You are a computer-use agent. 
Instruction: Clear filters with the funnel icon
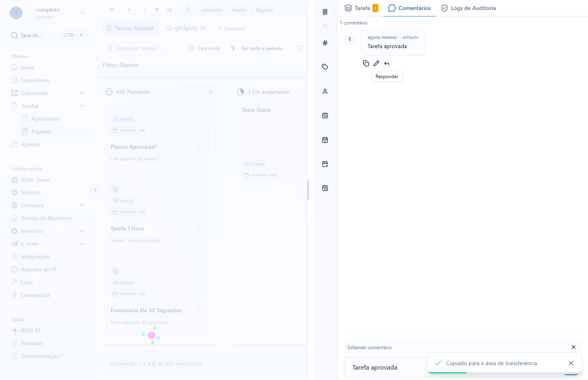click(x=301, y=48)
